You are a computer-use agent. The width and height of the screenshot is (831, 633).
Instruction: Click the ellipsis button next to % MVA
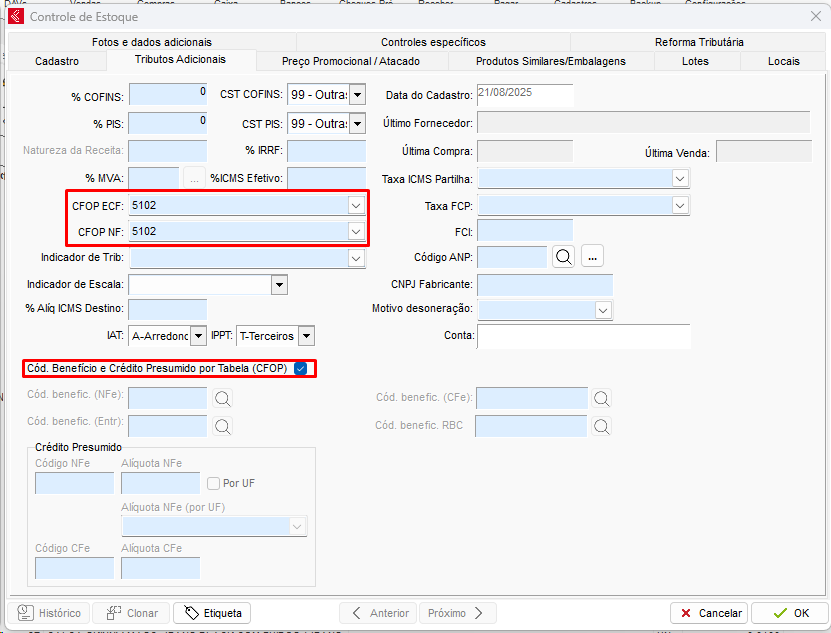pyautogui.click(x=194, y=178)
